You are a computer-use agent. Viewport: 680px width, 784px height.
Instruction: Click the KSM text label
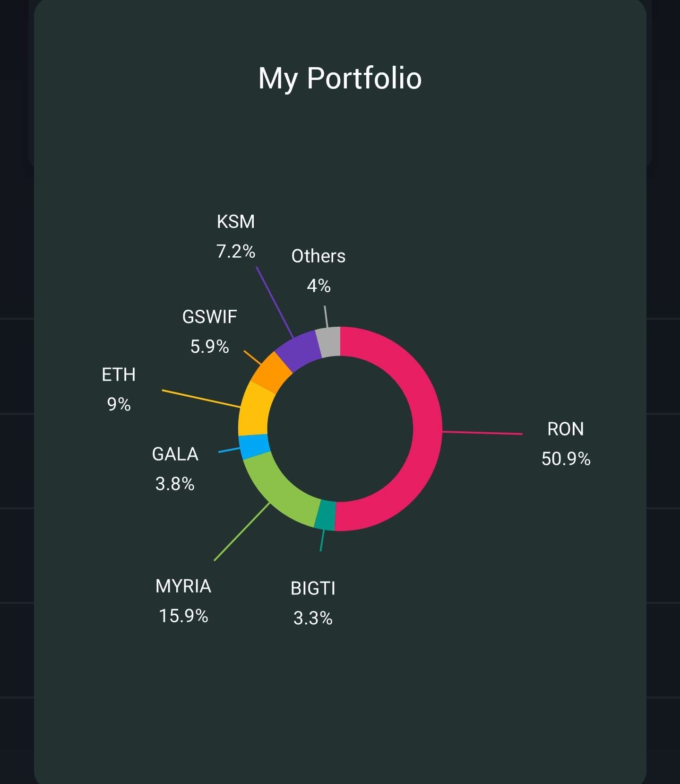(236, 222)
